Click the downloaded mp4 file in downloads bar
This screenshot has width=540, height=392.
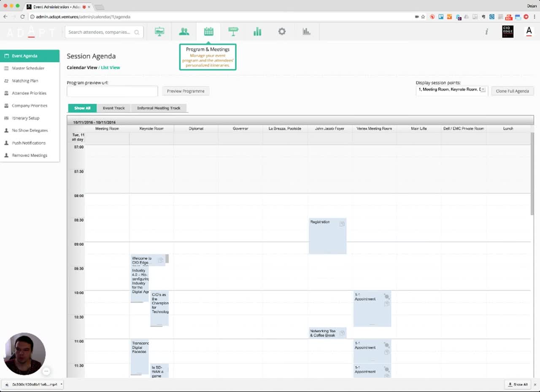coord(32,384)
